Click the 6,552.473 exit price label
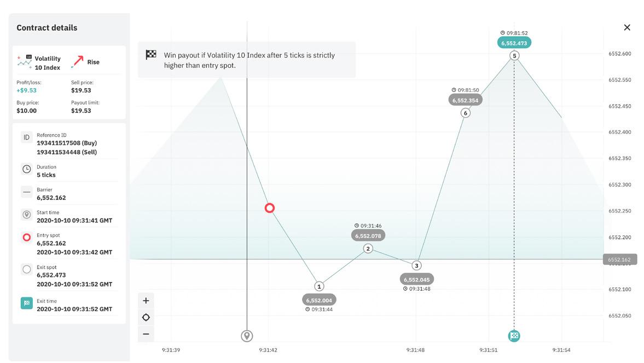Image resolution: width=644 pixels, height=363 pixels. click(514, 43)
